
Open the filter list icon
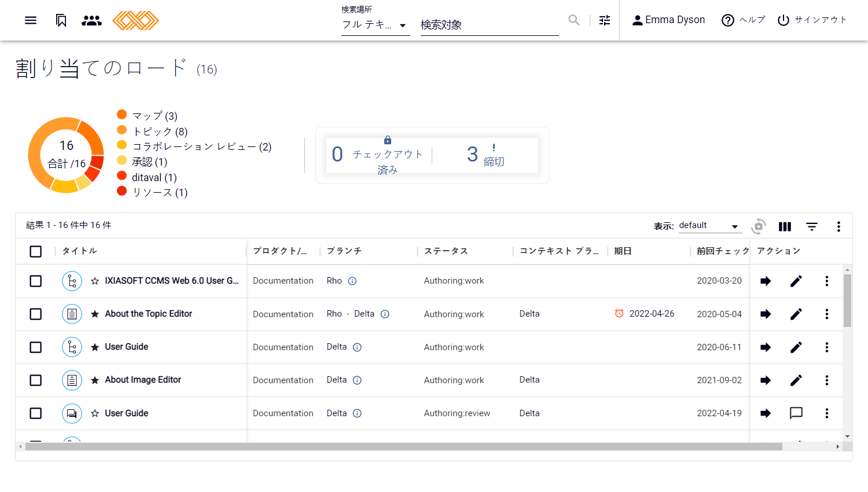click(812, 226)
